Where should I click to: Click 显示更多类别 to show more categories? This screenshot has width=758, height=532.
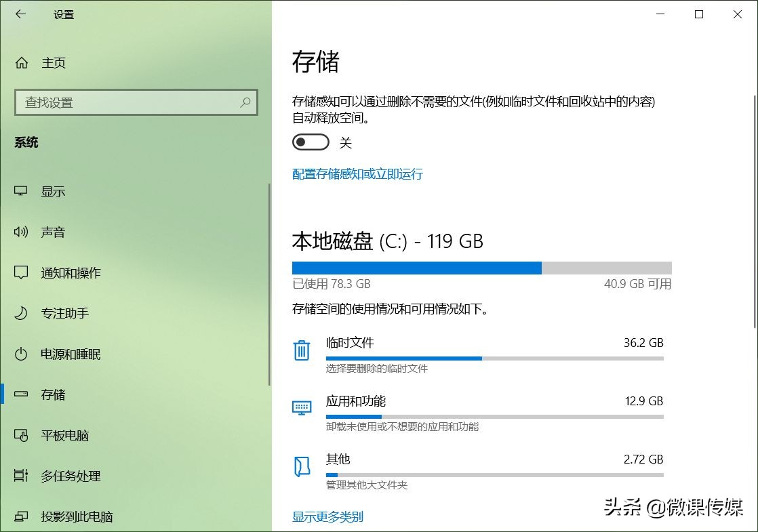point(327,516)
